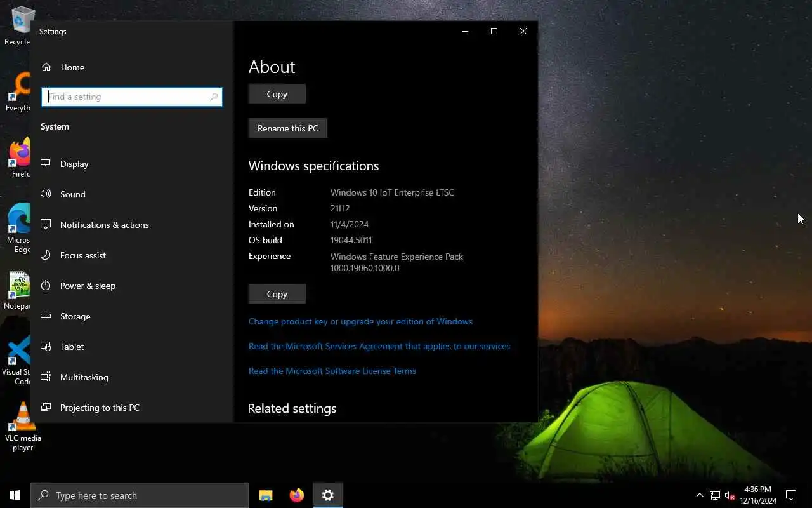Image resolution: width=812 pixels, height=508 pixels.
Task: Open the Action Center notifications icon
Action: click(x=791, y=495)
